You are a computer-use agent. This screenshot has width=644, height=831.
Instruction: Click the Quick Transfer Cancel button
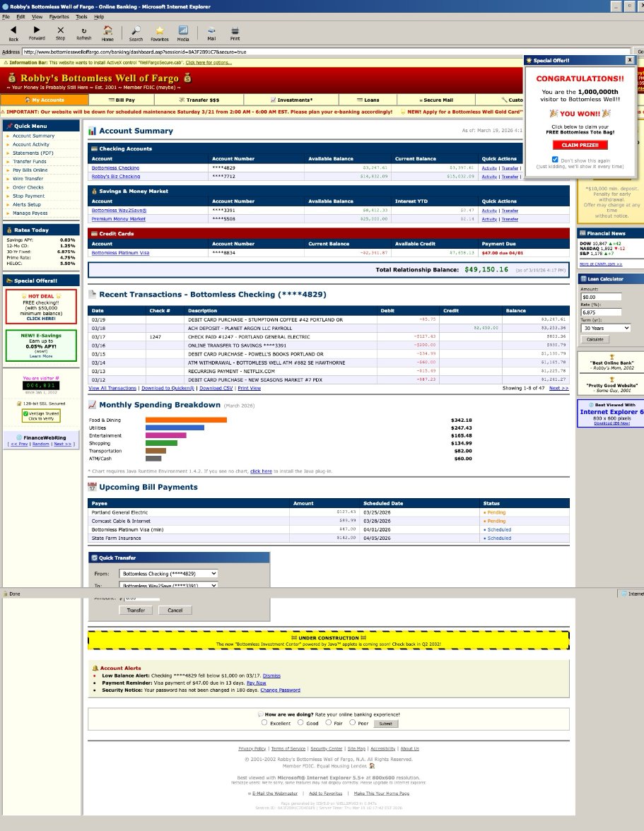click(175, 611)
